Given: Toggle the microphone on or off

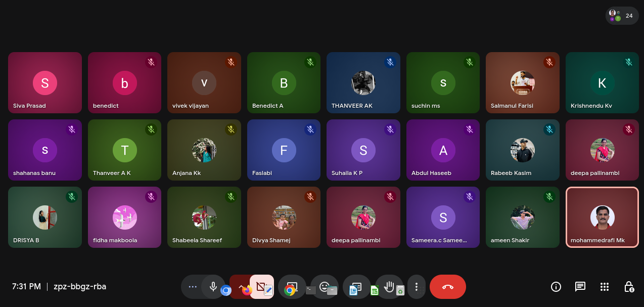Looking at the screenshot, I should point(213,287).
